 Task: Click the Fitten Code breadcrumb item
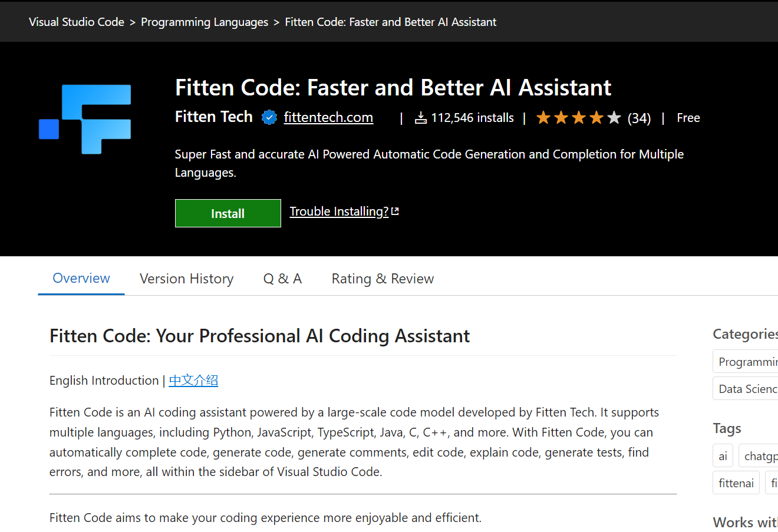pos(391,22)
